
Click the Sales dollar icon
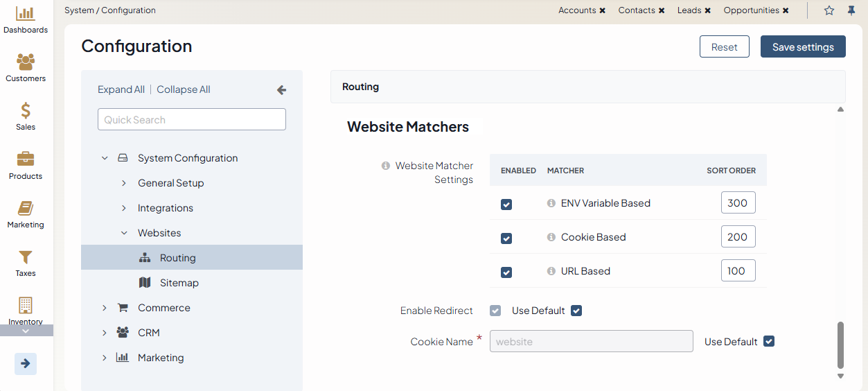(x=26, y=111)
